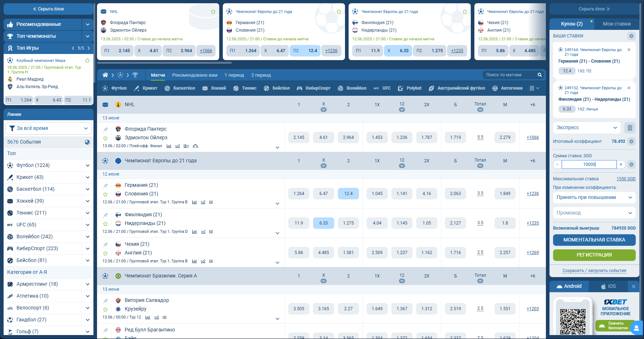Remove the Финляндия - Нидерланды bet from coupon

pos(629,88)
